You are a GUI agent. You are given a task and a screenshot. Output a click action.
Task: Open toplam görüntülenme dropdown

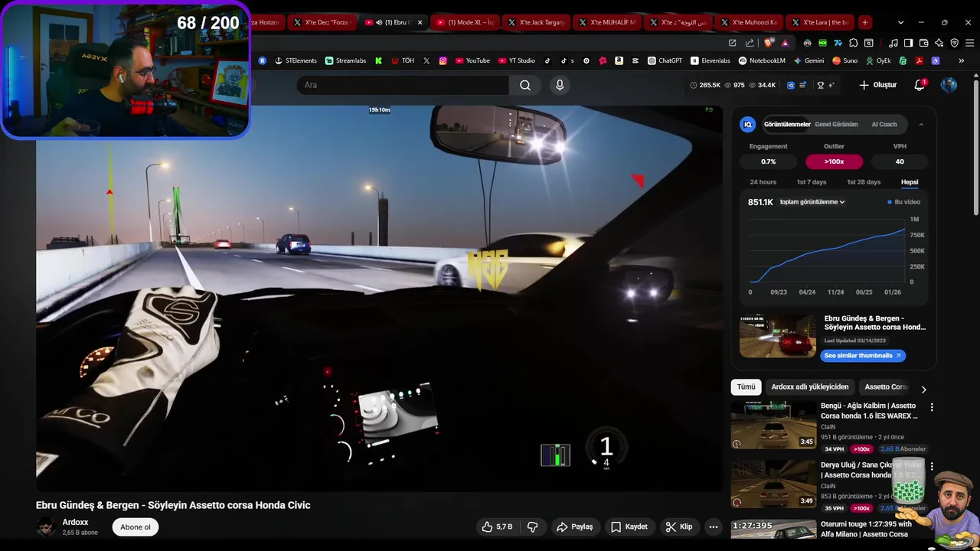click(812, 202)
